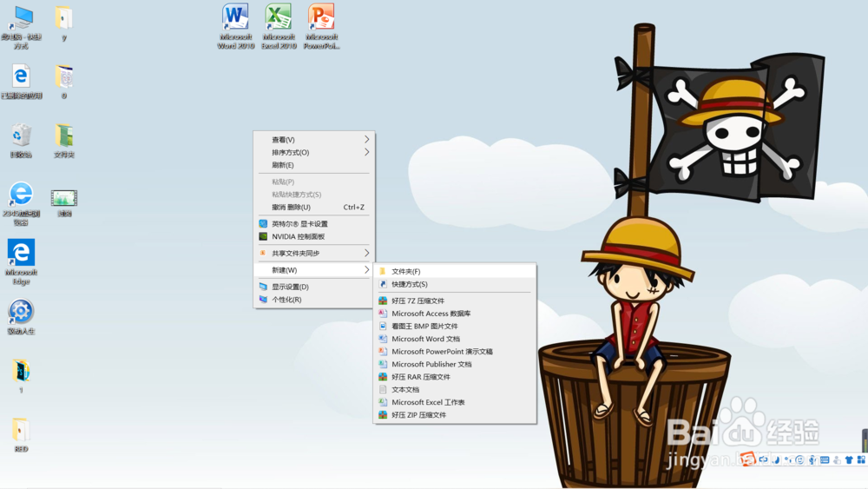
Task: Create new 文件夹(F) from submenu
Action: pos(455,271)
